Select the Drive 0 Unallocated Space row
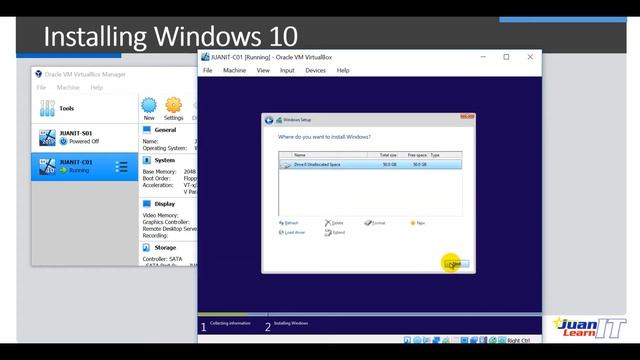Viewport: 640px width, 360px height. [370, 164]
